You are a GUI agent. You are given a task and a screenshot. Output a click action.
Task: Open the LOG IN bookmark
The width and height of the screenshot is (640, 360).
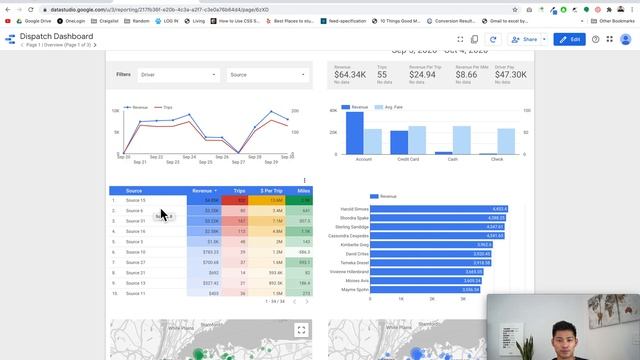coord(167,21)
